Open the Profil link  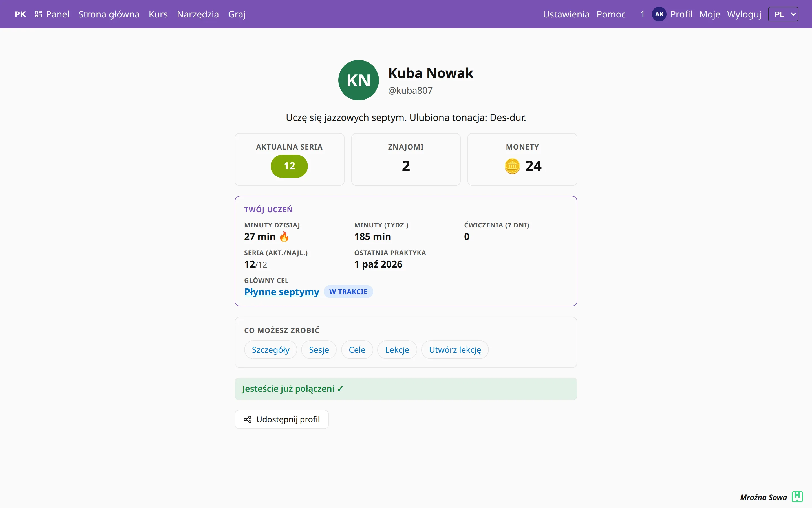[681, 14]
